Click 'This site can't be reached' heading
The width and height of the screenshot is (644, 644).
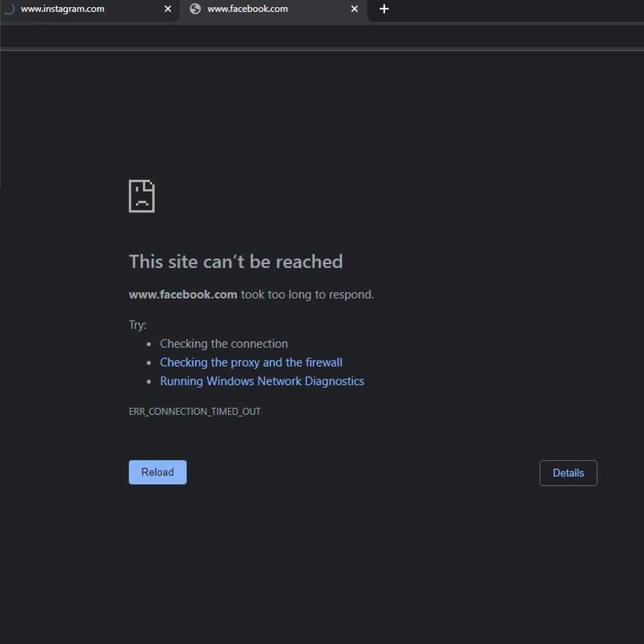[x=236, y=261]
